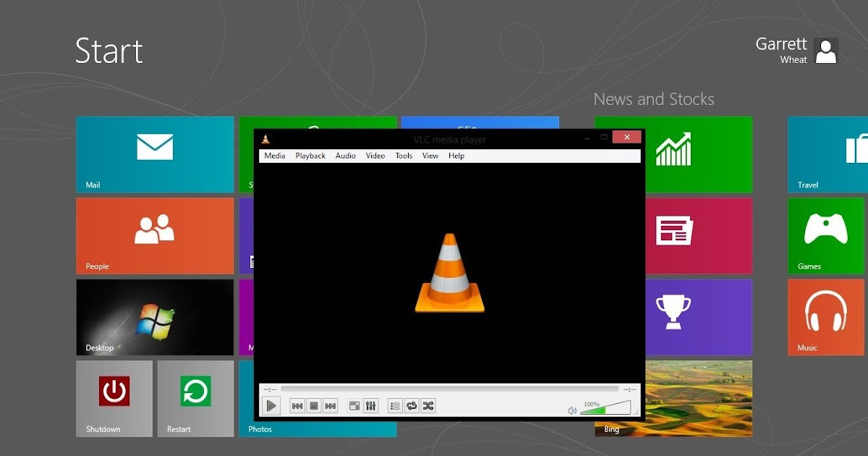Open the red News tile
868x456 pixels.
coord(698,236)
